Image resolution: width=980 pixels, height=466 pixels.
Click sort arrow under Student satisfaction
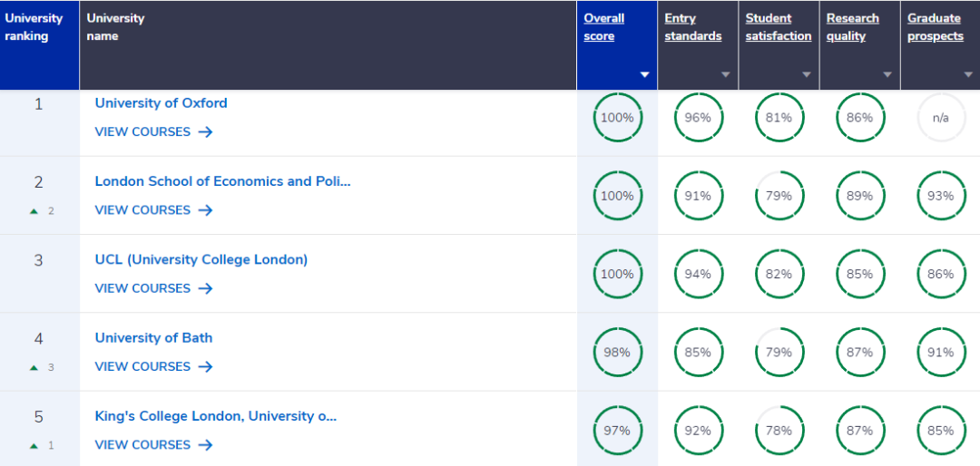coord(806,74)
